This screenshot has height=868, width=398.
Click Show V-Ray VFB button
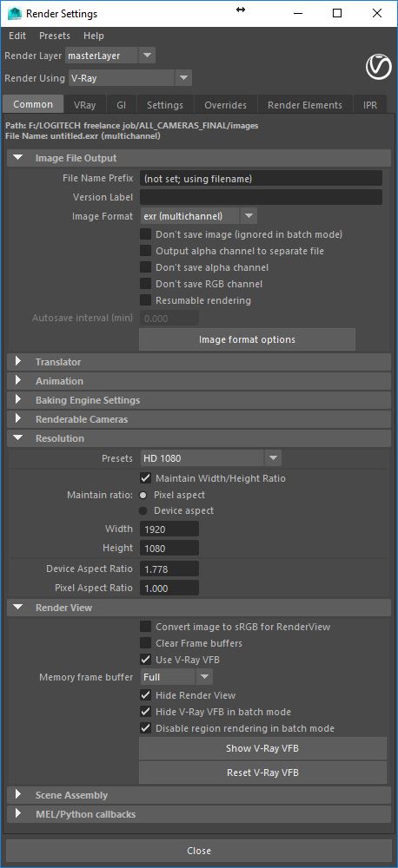[262, 748]
